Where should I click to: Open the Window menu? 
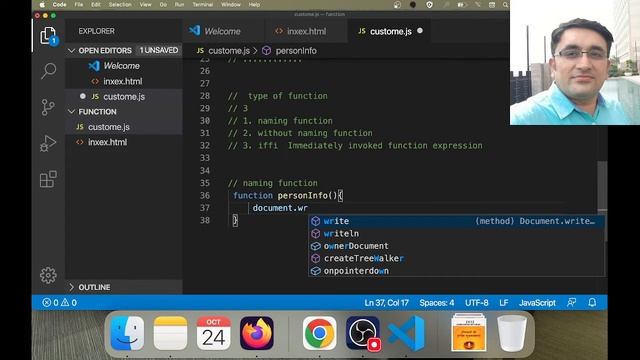pyautogui.click(x=231, y=4)
